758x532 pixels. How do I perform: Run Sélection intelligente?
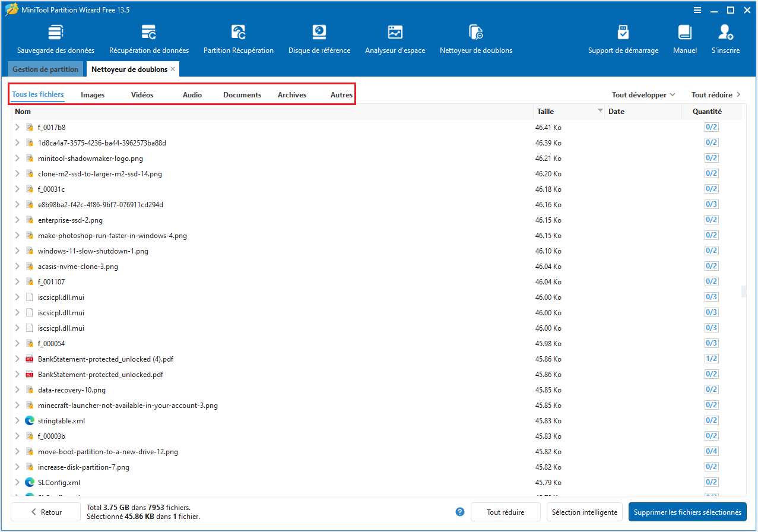[x=584, y=511]
